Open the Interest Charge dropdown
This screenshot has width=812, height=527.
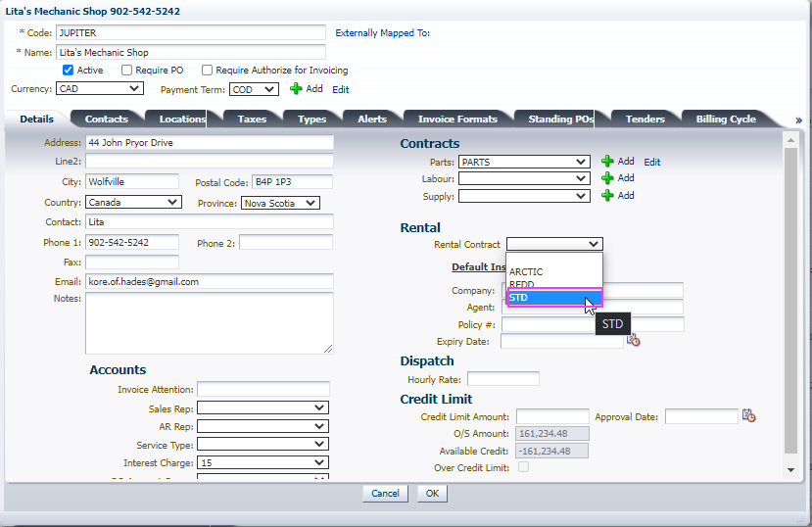[x=263, y=462]
